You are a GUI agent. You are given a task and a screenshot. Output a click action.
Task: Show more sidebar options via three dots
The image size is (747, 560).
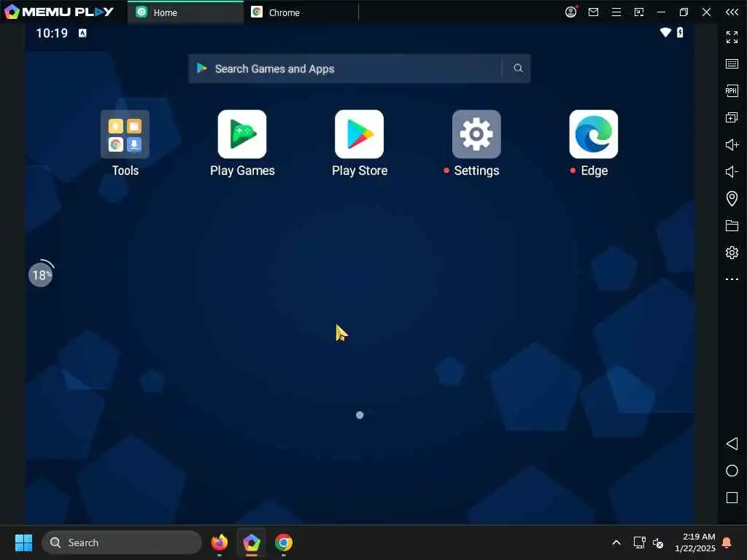point(732,279)
